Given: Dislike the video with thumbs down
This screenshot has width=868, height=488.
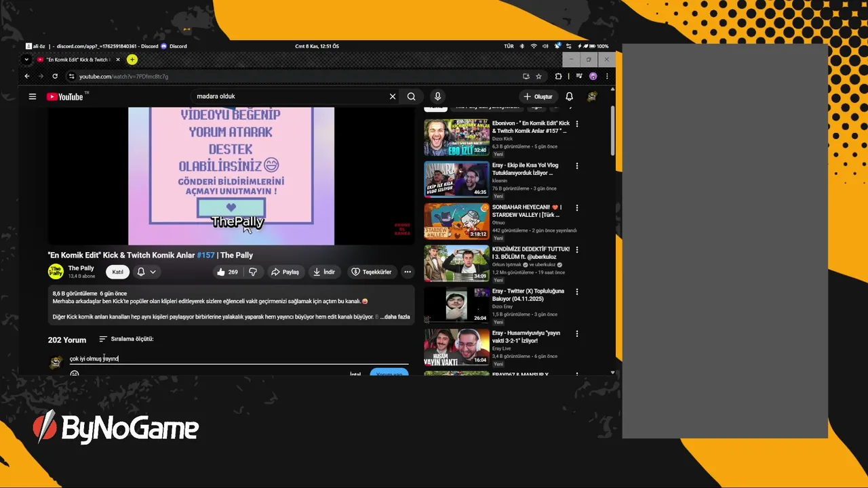Looking at the screenshot, I should point(253,272).
